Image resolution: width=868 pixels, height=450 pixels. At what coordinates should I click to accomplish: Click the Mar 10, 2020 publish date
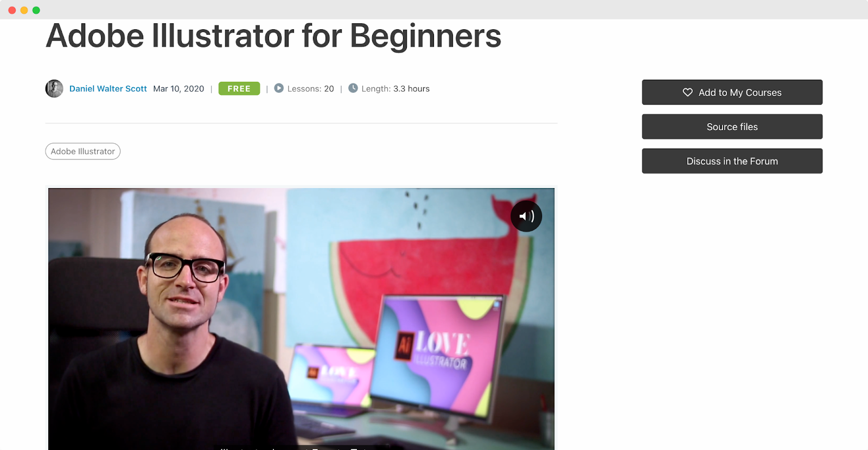178,88
